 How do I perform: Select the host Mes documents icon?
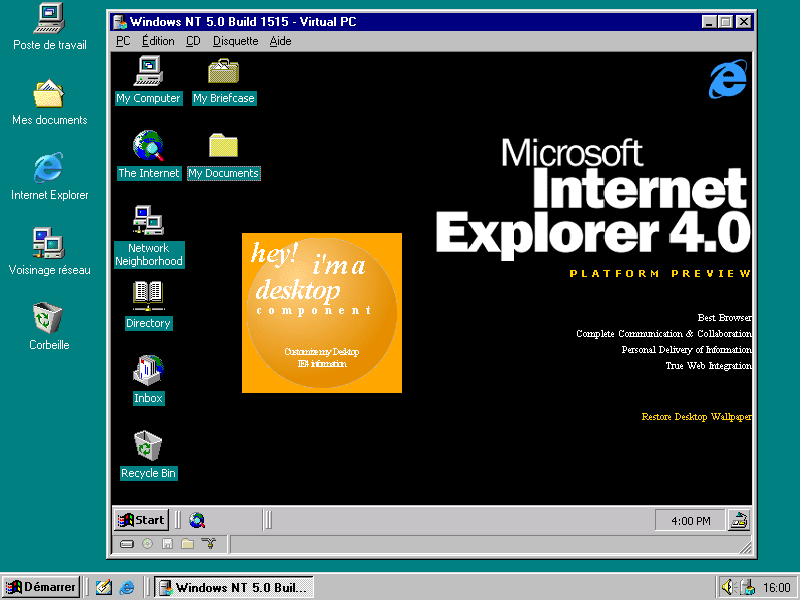pyautogui.click(x=49, y=93)
